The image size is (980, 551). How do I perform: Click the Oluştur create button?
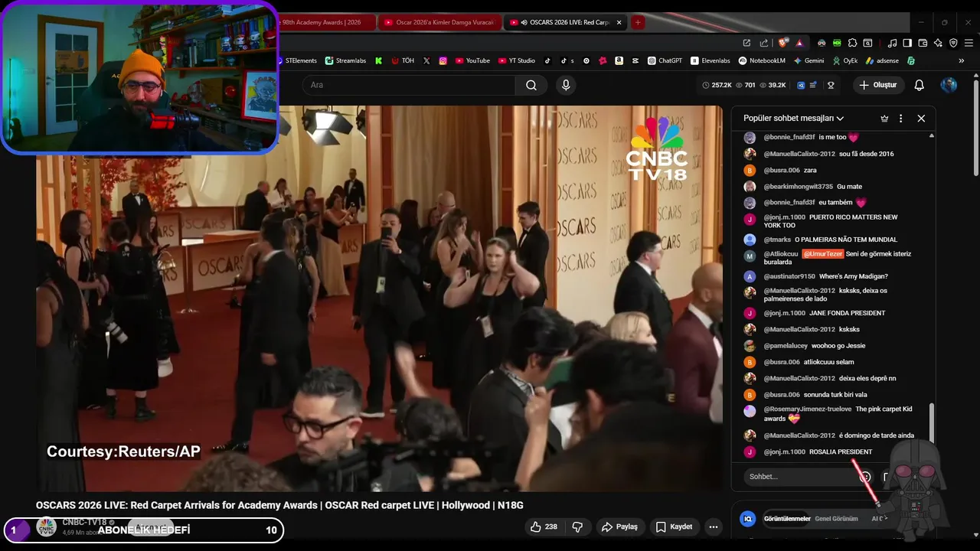click(878, 85)
